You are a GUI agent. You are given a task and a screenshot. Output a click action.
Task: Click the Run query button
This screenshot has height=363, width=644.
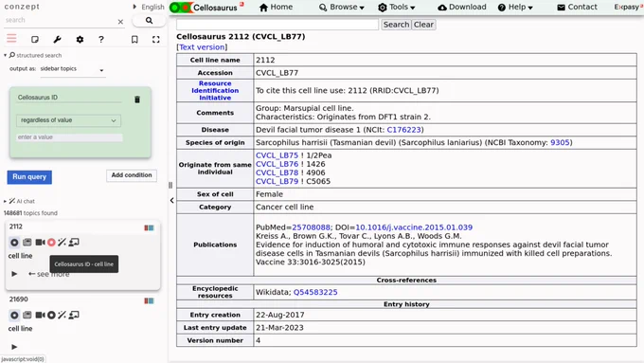29,177
